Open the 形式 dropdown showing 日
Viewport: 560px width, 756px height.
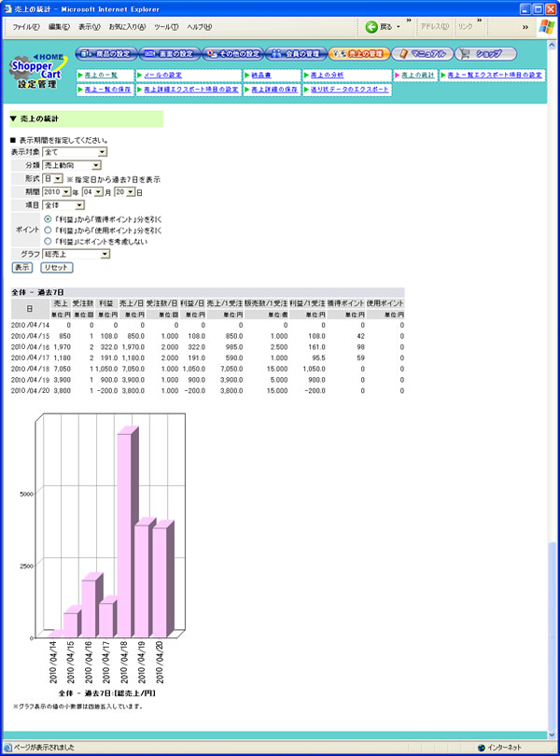(52, 179)
